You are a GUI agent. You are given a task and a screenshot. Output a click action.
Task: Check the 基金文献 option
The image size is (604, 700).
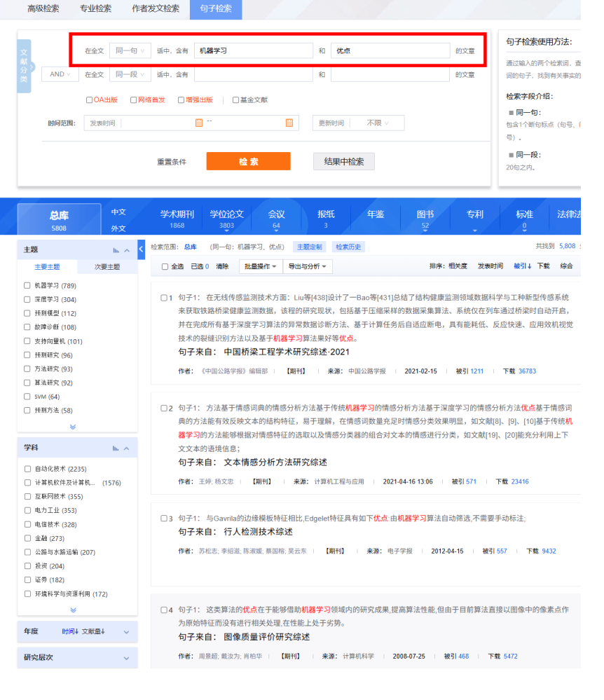tap(235, 100)
